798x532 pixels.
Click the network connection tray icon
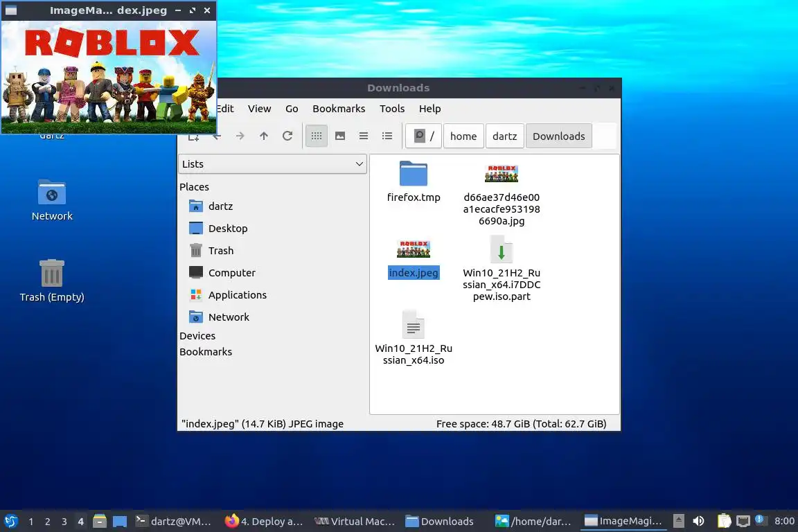(743, 521)
